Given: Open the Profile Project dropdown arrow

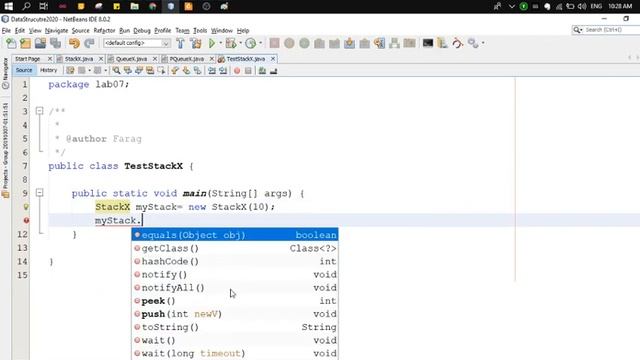Looking at the screenshot, I should (260, 43).
